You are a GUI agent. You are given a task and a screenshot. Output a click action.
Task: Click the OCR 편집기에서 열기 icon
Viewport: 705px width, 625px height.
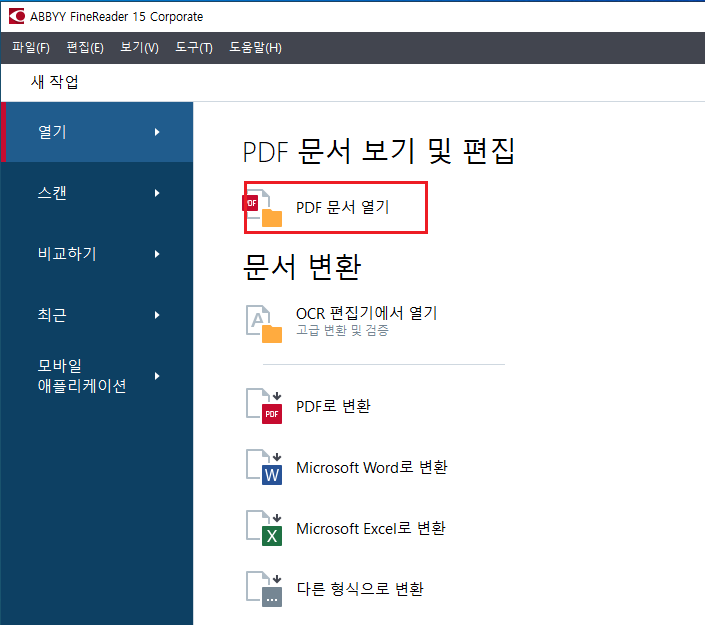264,324
